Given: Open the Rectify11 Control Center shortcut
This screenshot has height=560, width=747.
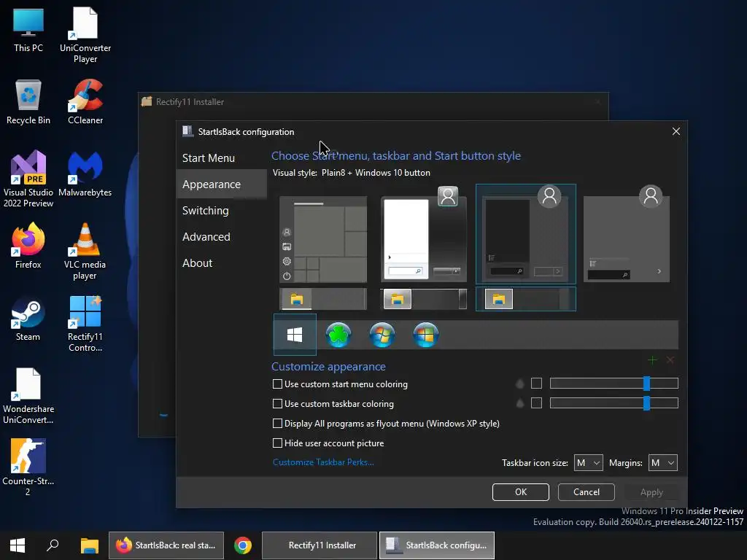Looking at the screenshot, I should [85, 324].
